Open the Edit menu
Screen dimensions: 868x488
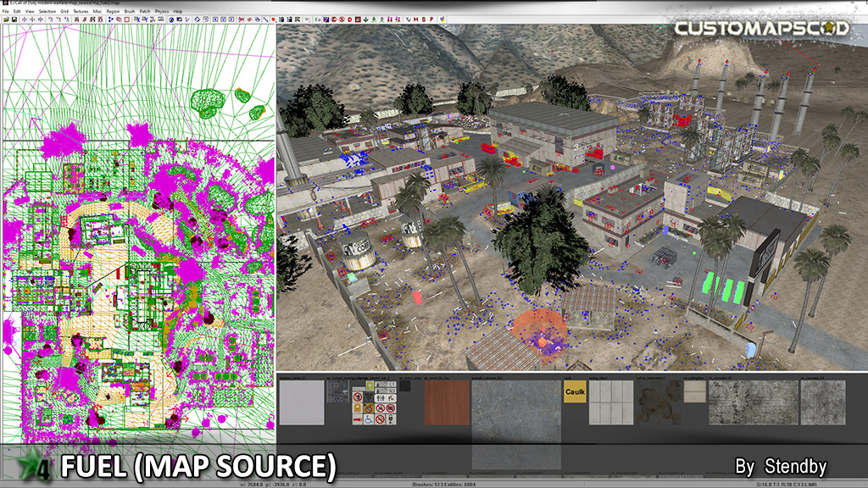pyautogui.click(x=17, y=11)
